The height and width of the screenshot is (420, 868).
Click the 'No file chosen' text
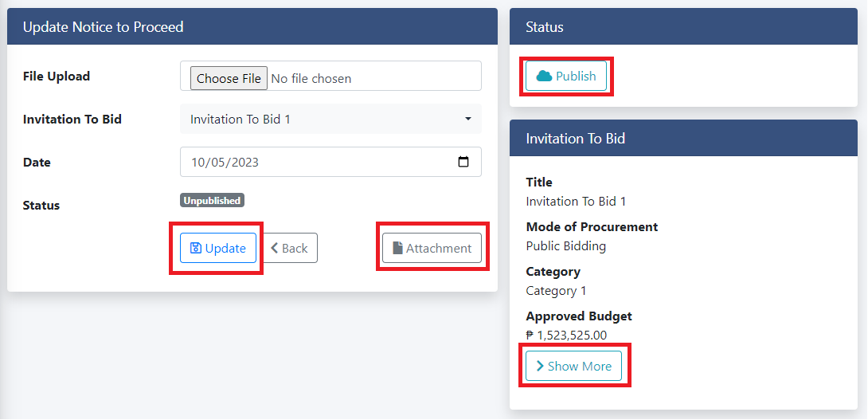311,79
